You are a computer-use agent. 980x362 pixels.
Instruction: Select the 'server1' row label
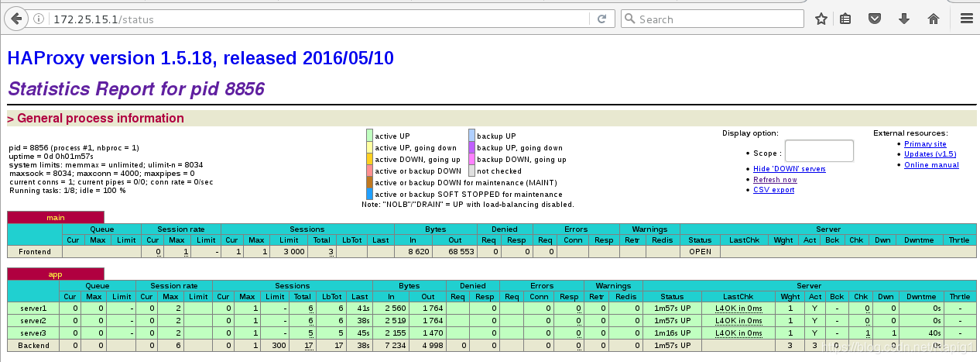click(x=33, y=309)
